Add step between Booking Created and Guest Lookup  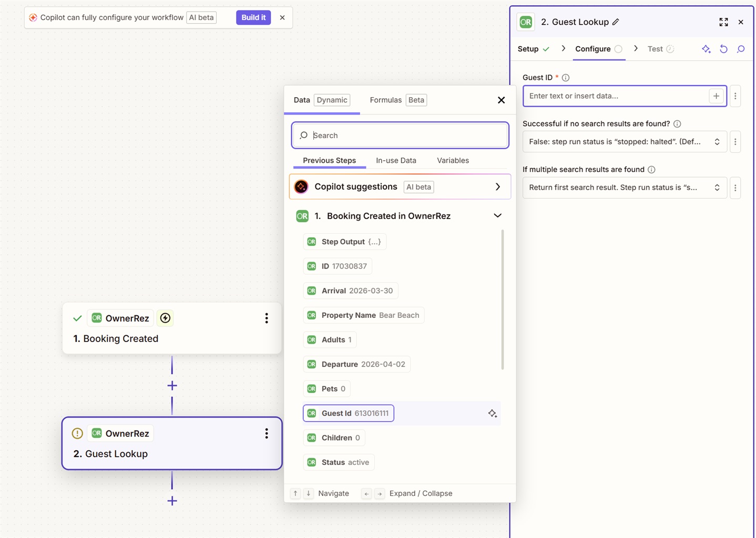point(172,386)
